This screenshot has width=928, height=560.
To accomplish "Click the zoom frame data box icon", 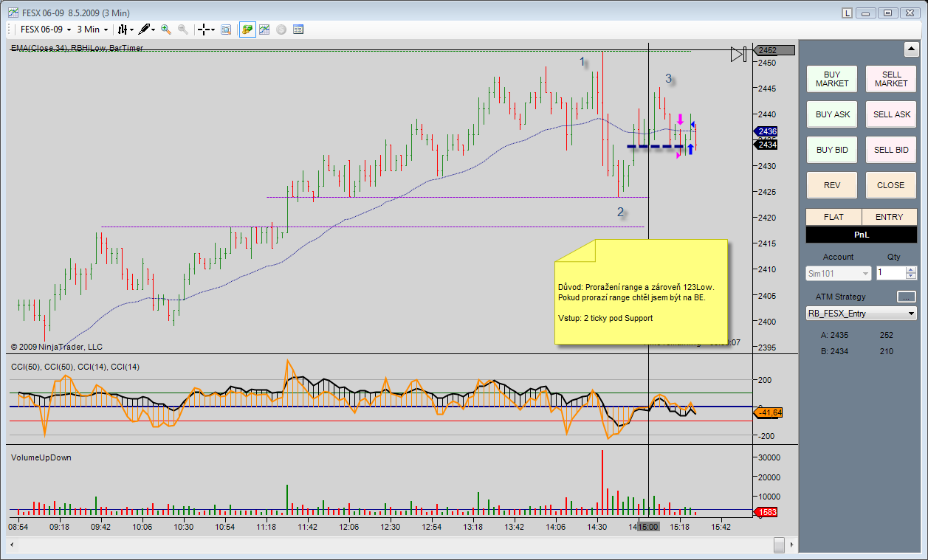I will pyautogui.click(x=226, y=30).
